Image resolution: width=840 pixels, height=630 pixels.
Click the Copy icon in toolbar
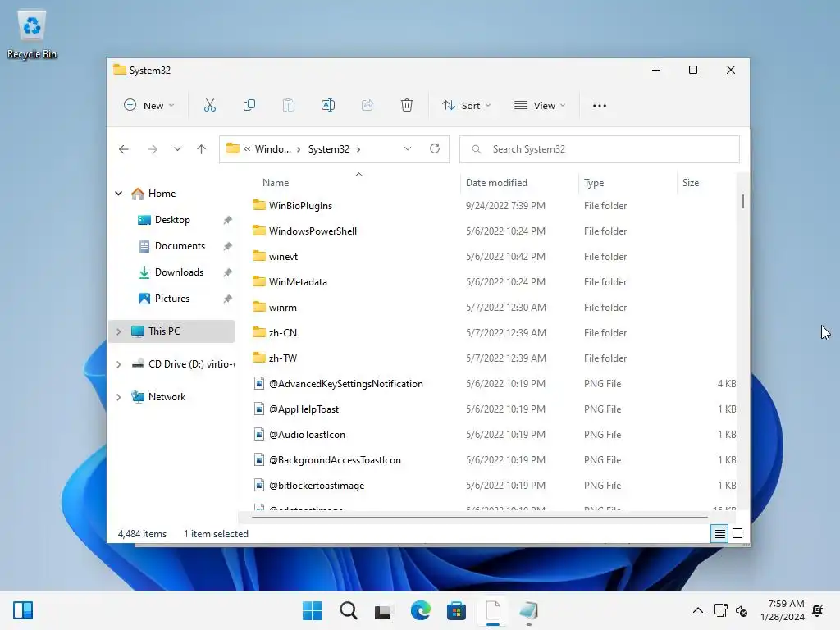249,106
